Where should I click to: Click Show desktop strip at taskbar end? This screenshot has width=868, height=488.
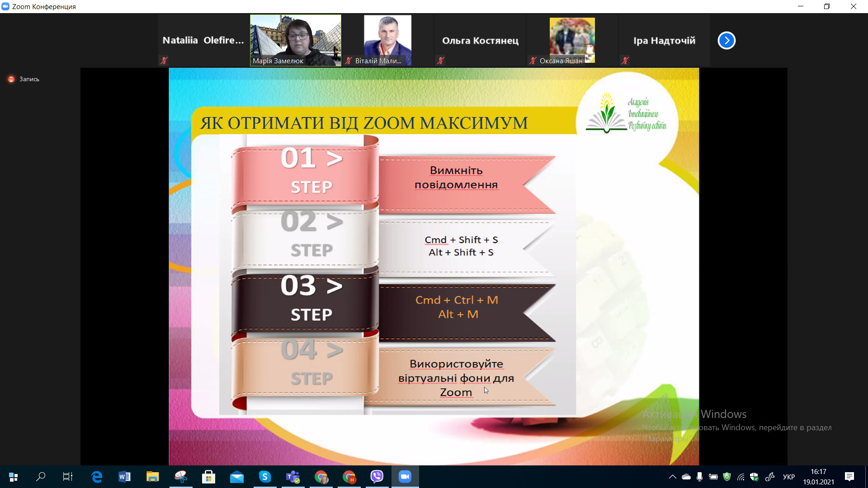(x=866, y=477)
